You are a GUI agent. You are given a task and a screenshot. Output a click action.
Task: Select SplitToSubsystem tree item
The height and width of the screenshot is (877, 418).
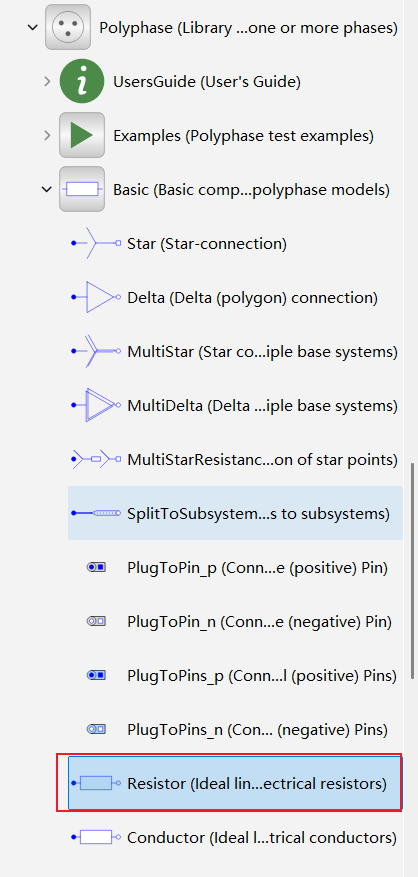coord(235,513)
